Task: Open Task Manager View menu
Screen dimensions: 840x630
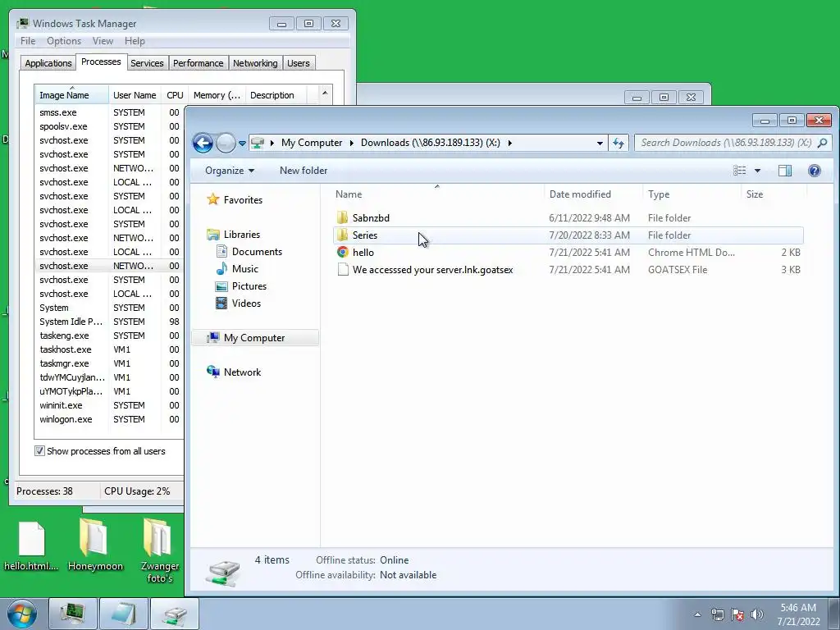Action: [x=103, y=41]
